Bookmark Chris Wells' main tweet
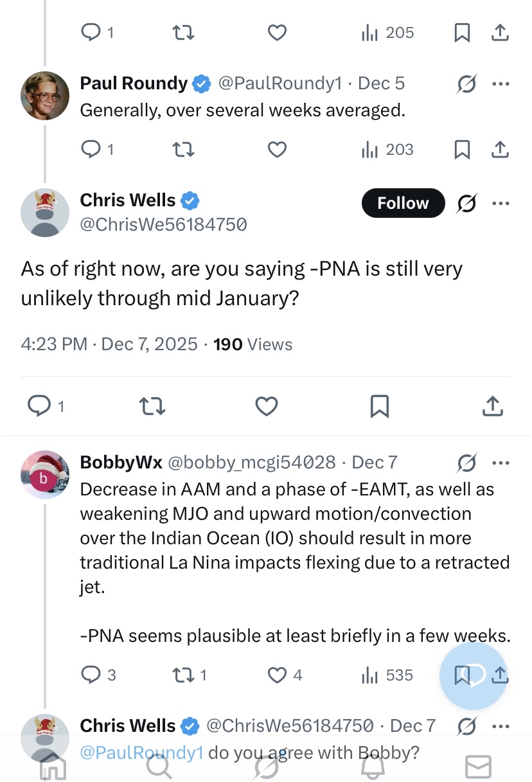The width and height of the screenshot is (532, 782). 380,406
